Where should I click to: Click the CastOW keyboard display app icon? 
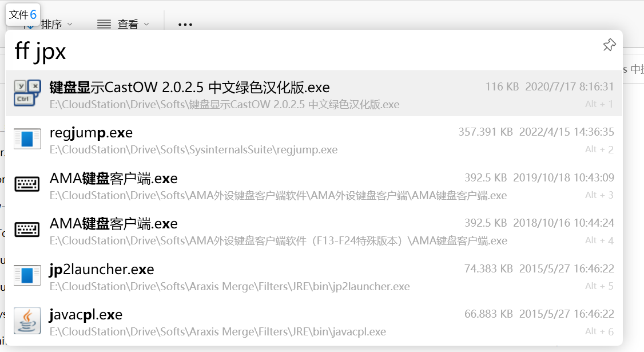click(27, 93)
